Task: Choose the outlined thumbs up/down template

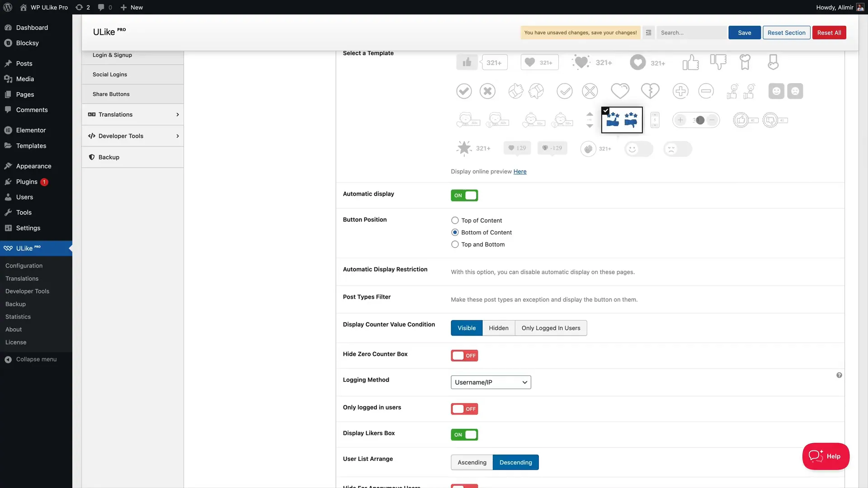Action: pos(704,62)
